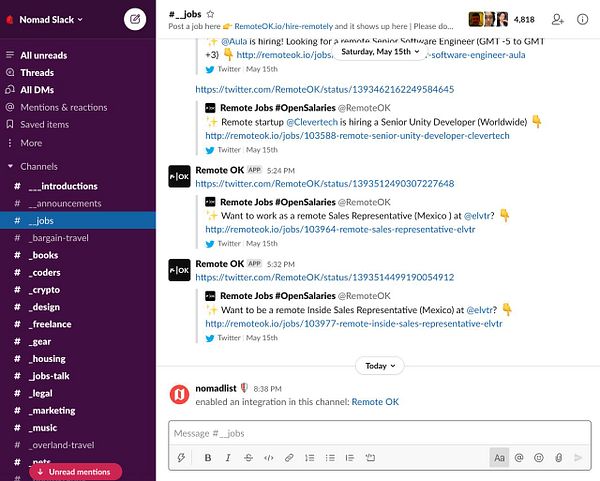Focus the Message #__jobs input field
Viewport: 600px width, 481px height.
pos(380,433)
